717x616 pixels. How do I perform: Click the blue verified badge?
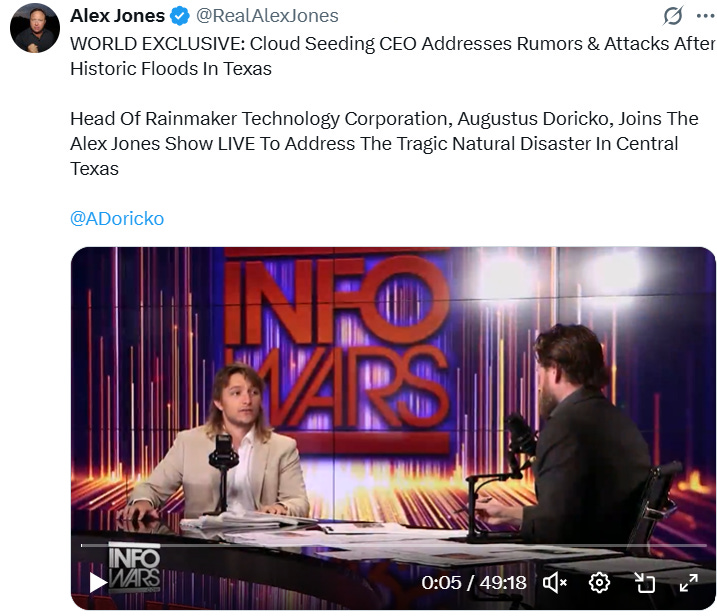tap(180, 16)
